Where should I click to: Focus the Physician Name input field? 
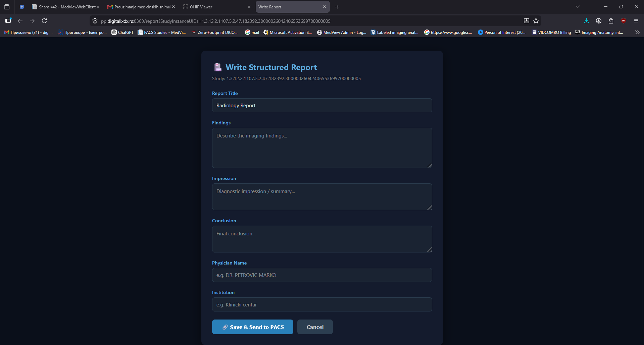pyautogui.click(x=322, y=275)
